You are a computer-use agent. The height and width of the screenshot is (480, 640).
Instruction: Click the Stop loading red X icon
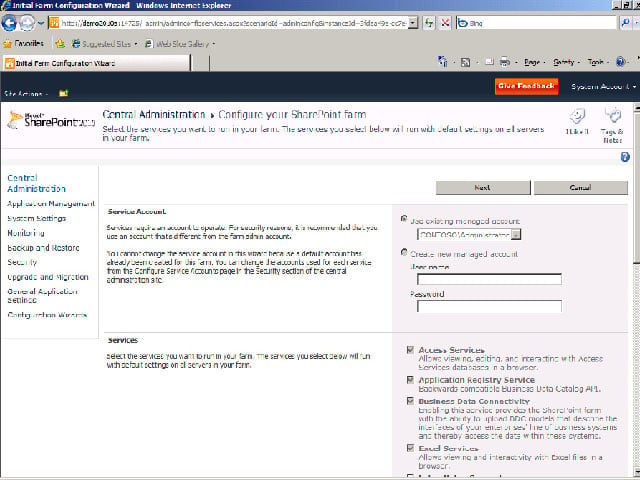point(445,23)
